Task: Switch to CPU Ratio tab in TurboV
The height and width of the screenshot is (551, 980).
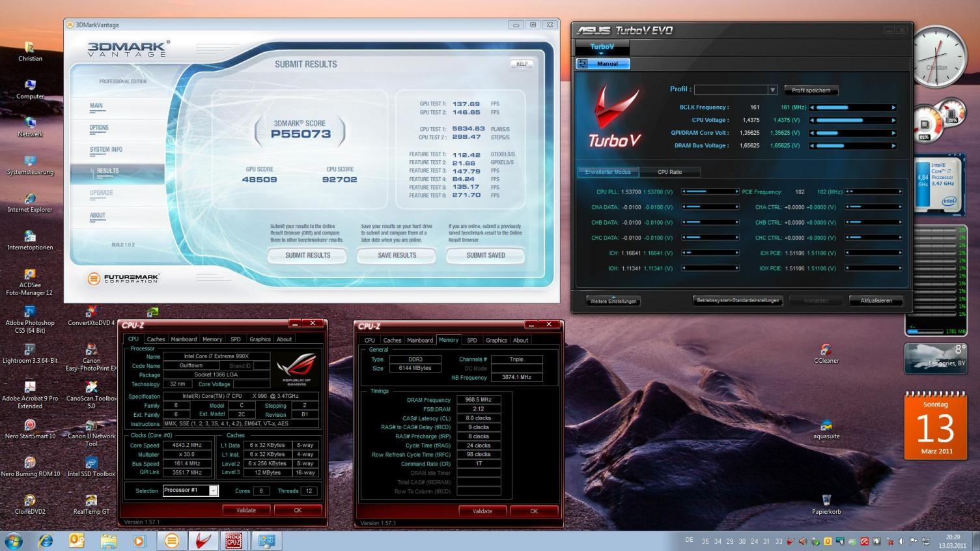Action: [669, 172]
